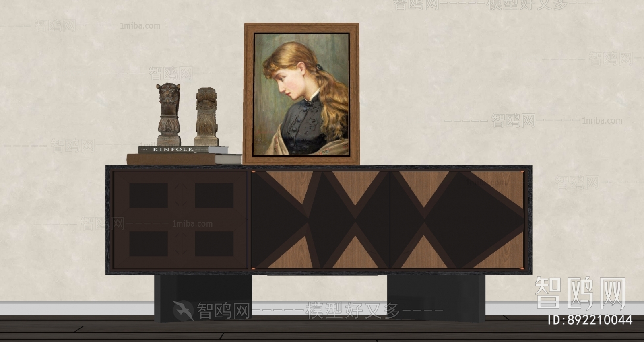Open the framed portrait painting
This screenshot has width=644, height=342.
click(301, 95)
